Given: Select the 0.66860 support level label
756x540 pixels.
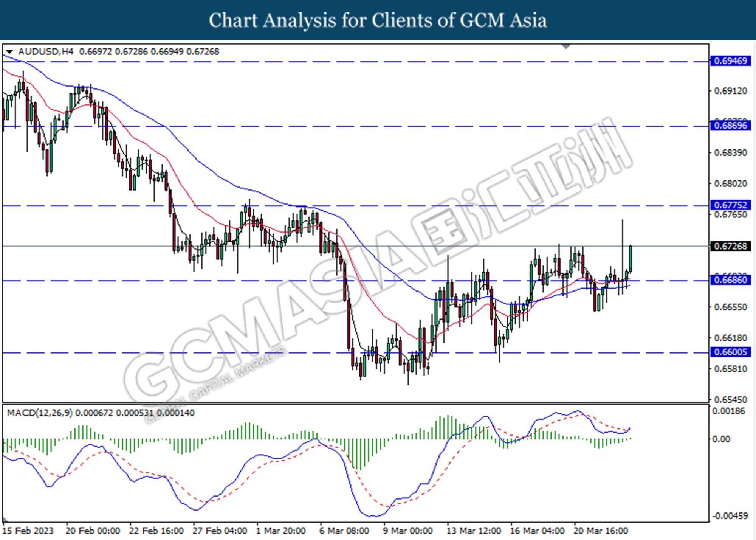Looking at the screenshot, I should [731, 280].
